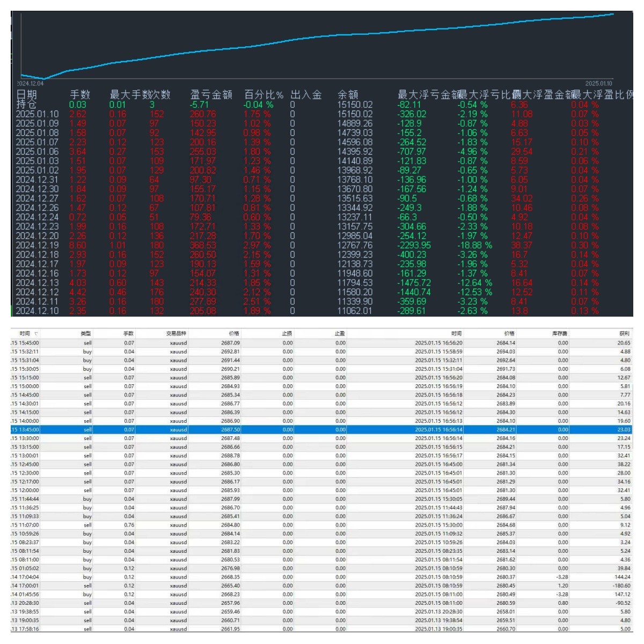Click the sort arrow beside the 时间 header
Screen dimensions: 644x644
coord(36,334)
